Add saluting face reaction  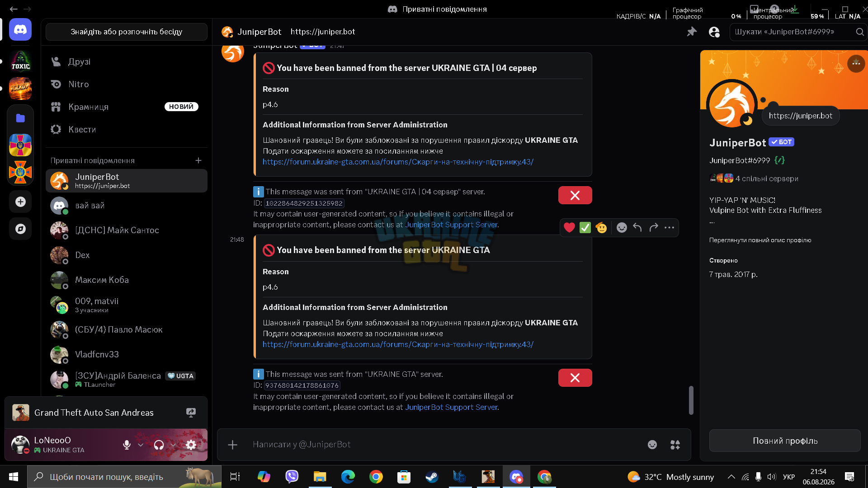click(601, 228)
